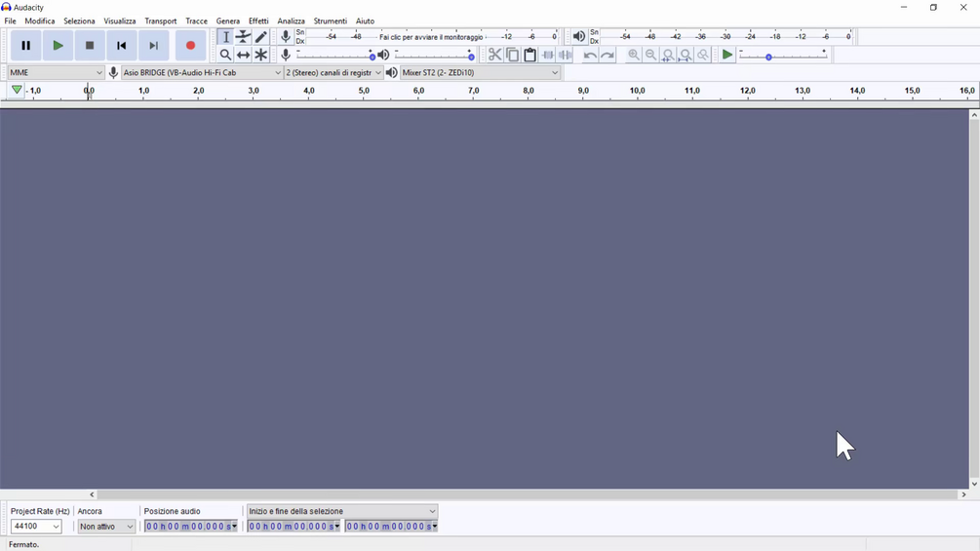This screenshot has height=551, width=980.
Task: Open the Transport menu
Action: click(x=161, y=20)
